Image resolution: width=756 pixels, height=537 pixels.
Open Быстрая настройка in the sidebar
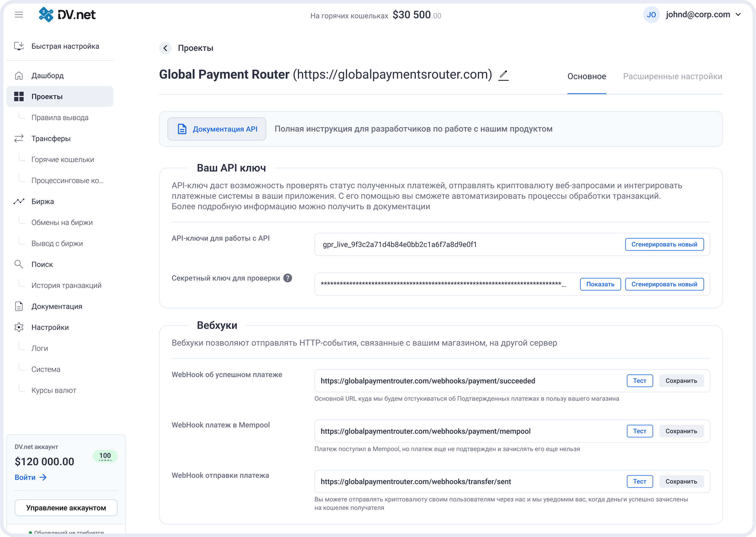65,46
